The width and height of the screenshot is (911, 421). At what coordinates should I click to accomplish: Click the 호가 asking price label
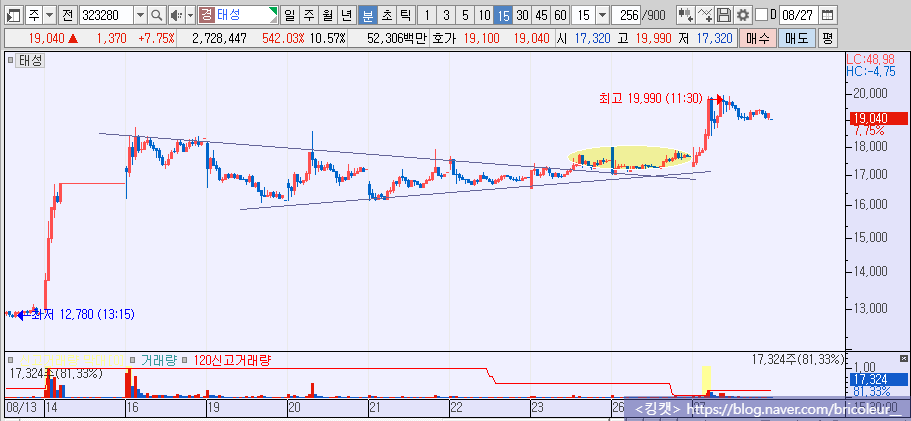[x=444, y=39]
